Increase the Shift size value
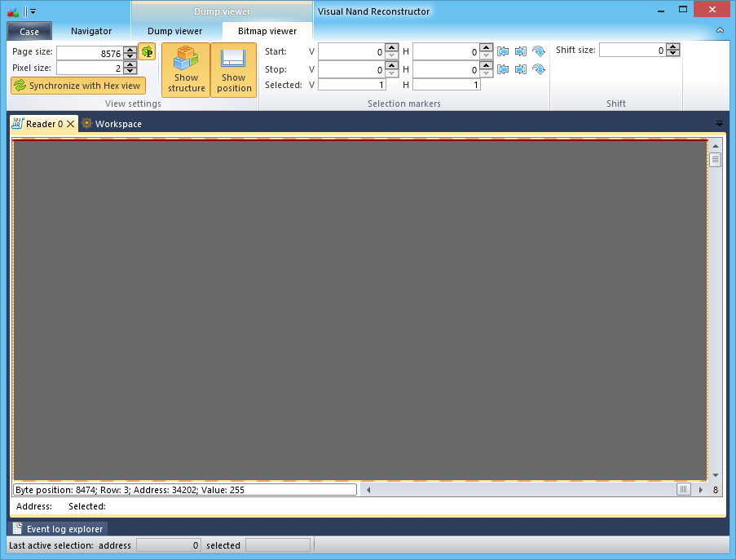 673,46
